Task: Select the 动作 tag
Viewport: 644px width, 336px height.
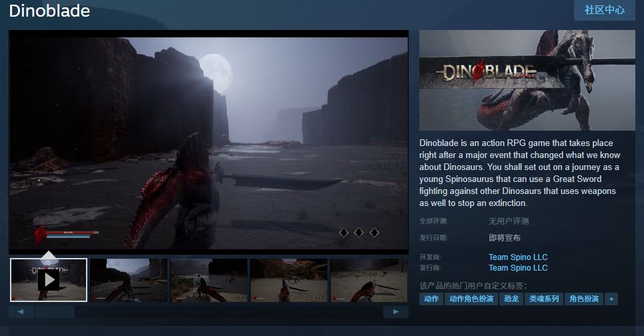Action: (x=431, y=299)
